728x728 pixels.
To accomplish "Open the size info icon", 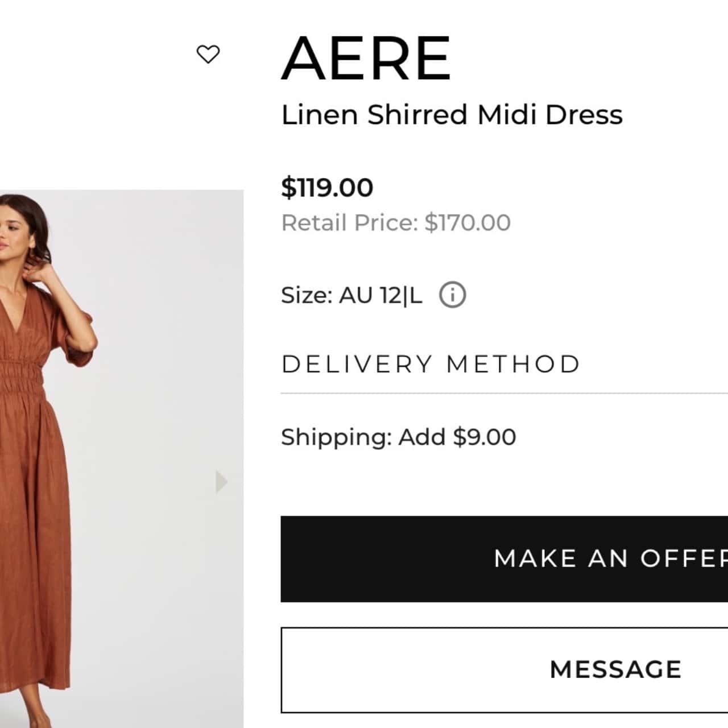I will click(453, 295).
